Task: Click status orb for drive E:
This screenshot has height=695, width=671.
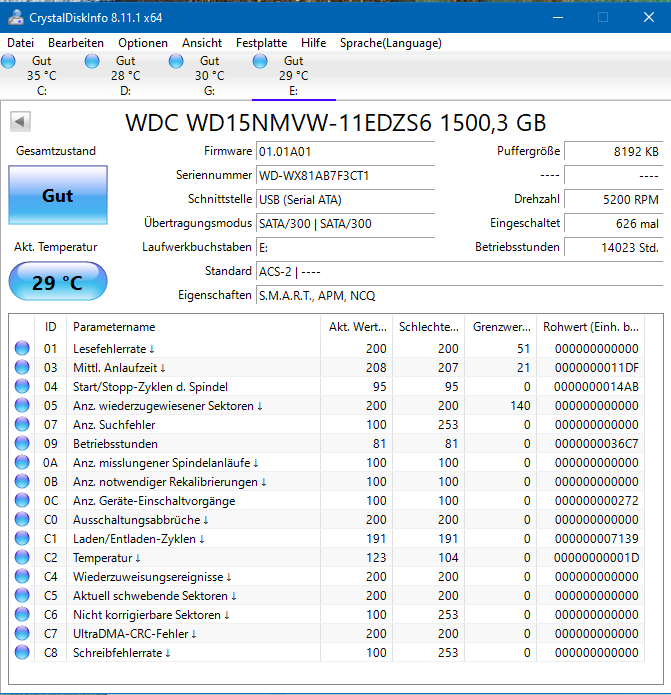Action: click(260, 61)
